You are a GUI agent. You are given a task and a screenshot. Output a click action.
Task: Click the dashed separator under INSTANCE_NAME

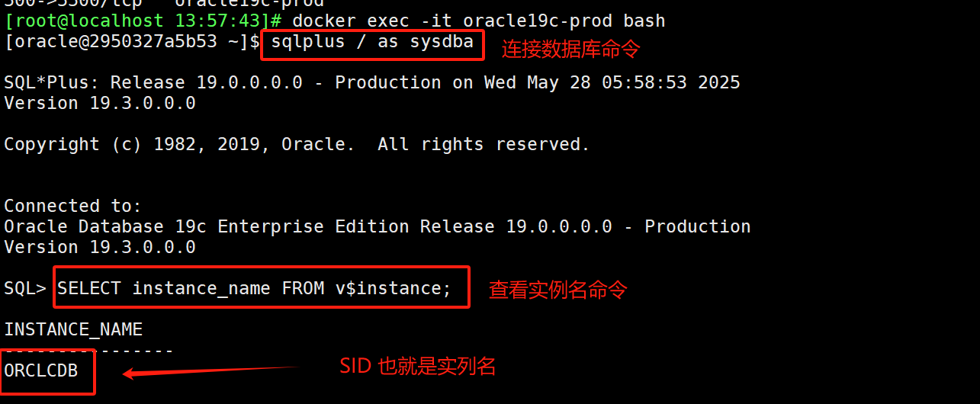[x=88, y=351]
